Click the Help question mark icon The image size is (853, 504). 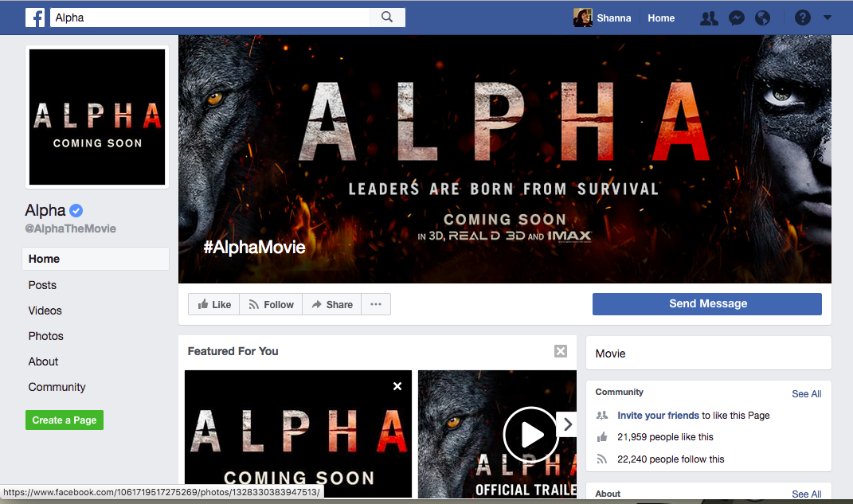pyautogui.click(x=802, y=17)
